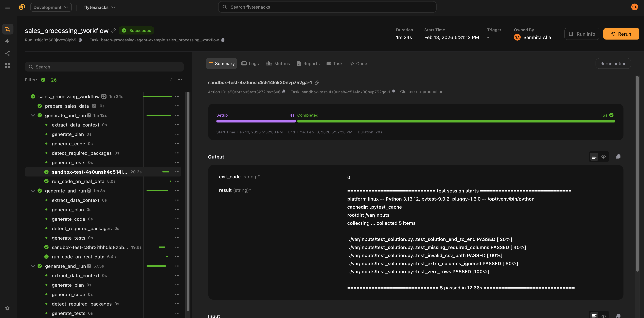Click the Rerun action button

[613, 63]
